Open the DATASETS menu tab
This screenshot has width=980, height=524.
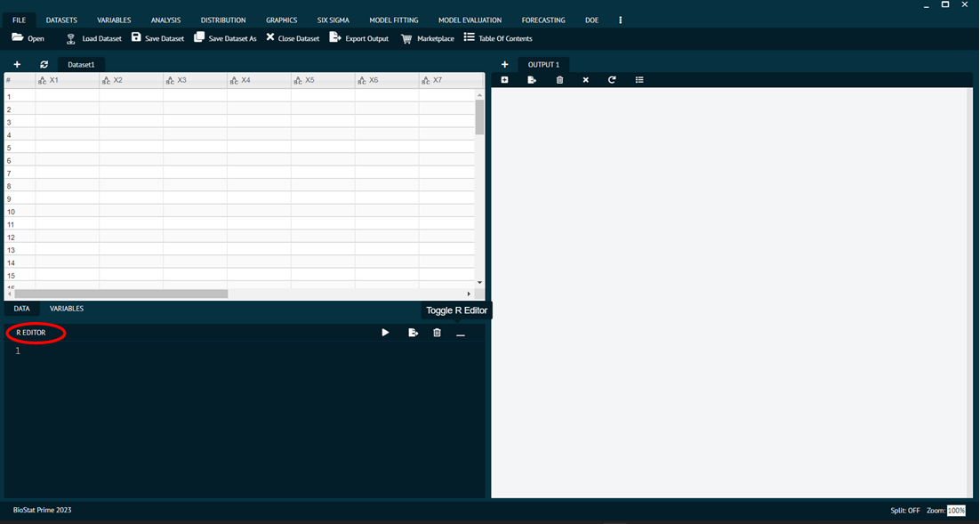coord(61,20)
